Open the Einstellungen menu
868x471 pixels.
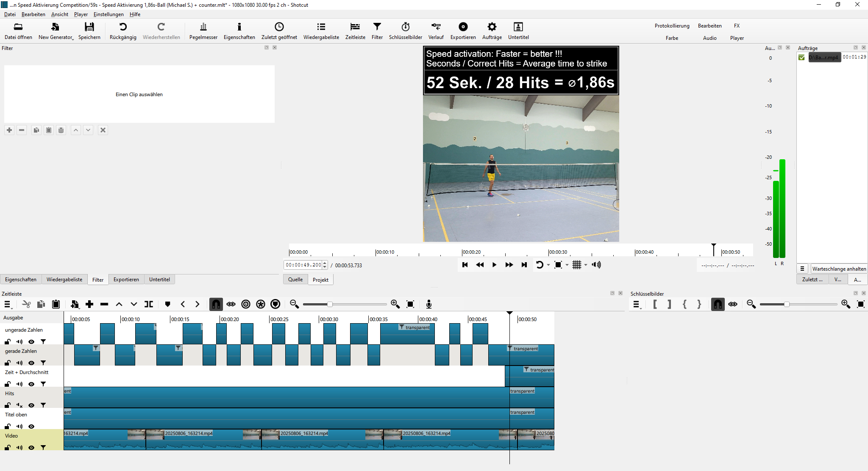click(108, 14)
